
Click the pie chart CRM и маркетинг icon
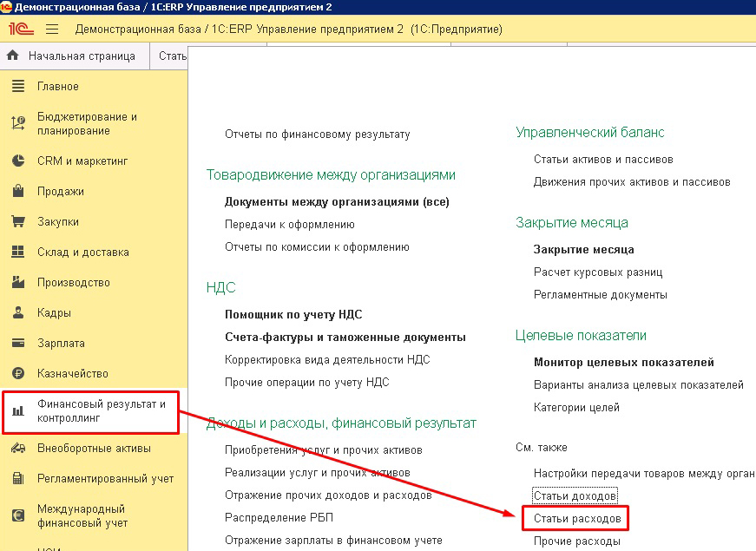[x=17, y=161]
